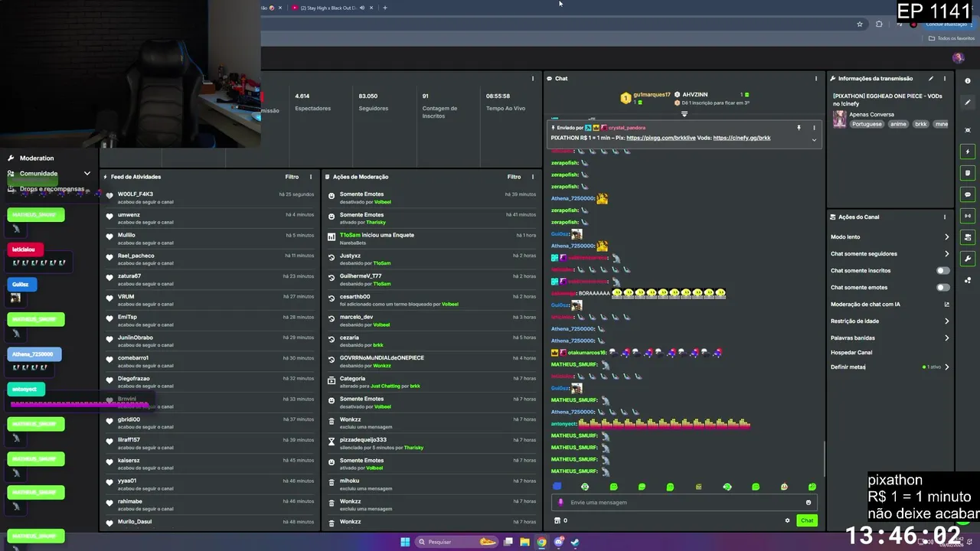Click the Envie uma mensagem field
This screenshot has height=551, width=980.
(x=684, y=503)
